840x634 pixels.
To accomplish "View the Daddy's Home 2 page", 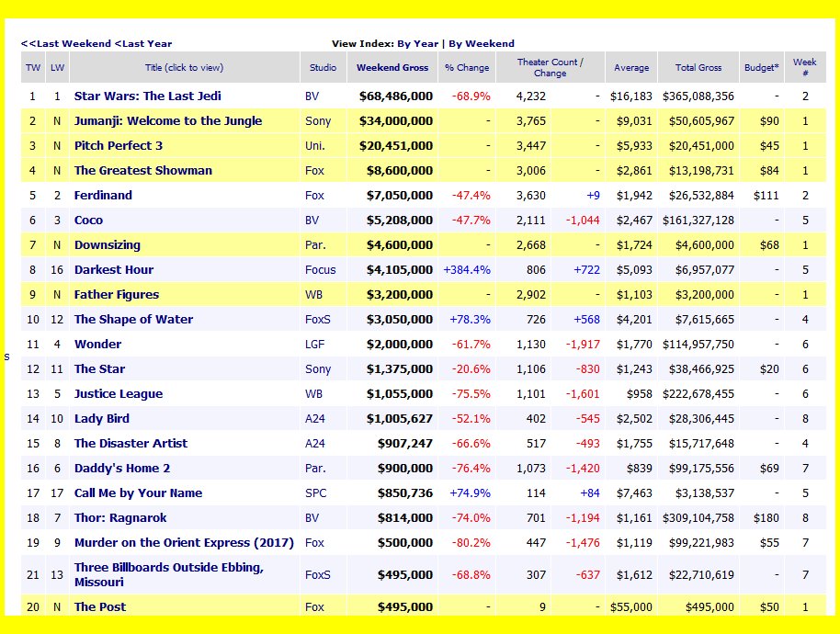I will (x=122, y=468).
